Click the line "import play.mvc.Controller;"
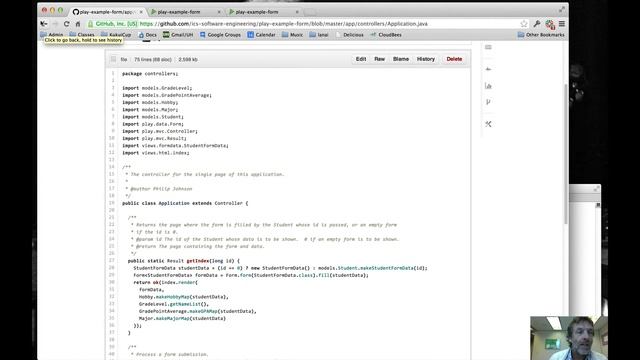This screenshot has height=360, width=640. tap(160, 131)
